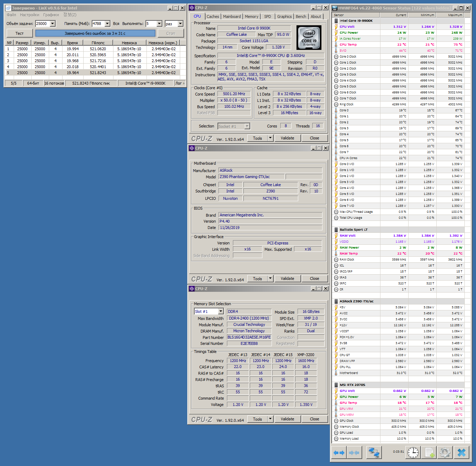476x466 pixels.
Task: Expand the Память (МиБ) dropdown
Action: click(107, 24)
